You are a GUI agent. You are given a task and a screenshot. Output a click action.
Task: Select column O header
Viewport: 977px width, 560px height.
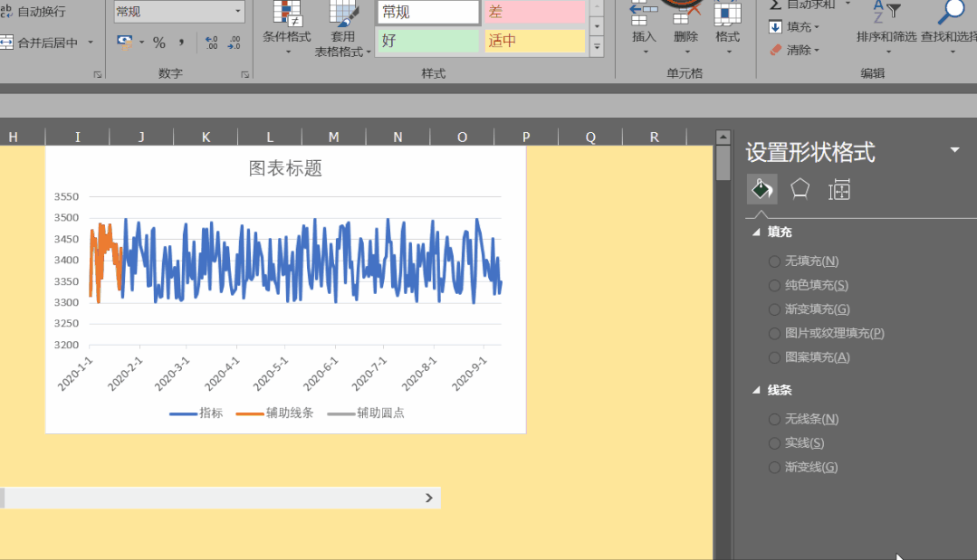tap(462, 137)
